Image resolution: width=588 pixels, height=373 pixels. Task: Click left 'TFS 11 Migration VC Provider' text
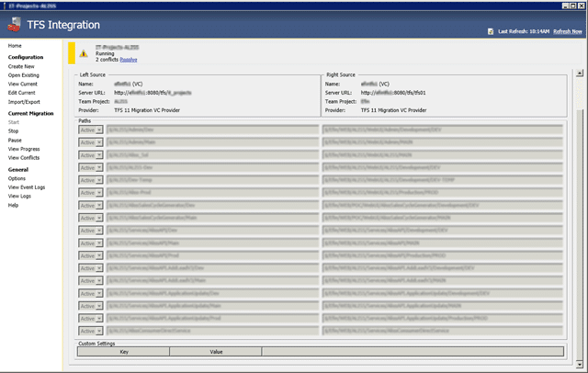pyautogui.click(x=147, y=110)
